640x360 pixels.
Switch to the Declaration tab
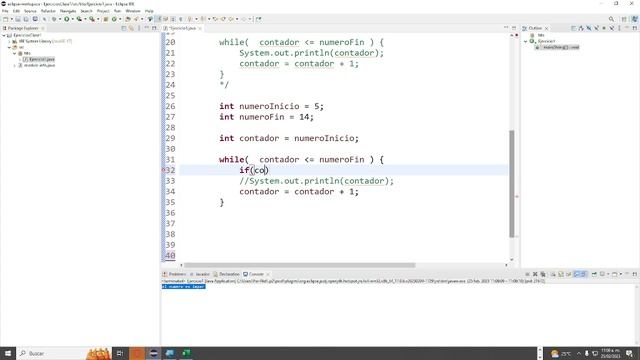click(x=226, y=274)
